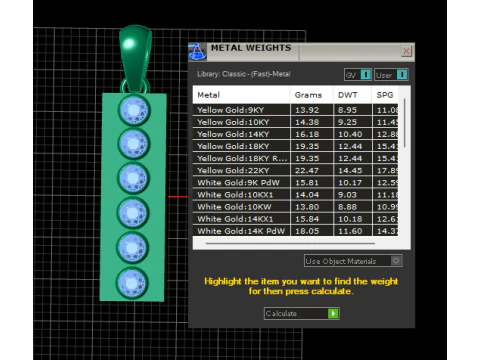Click the 18.05 grams value
The image size is (480, 360).
click(307, 231)
